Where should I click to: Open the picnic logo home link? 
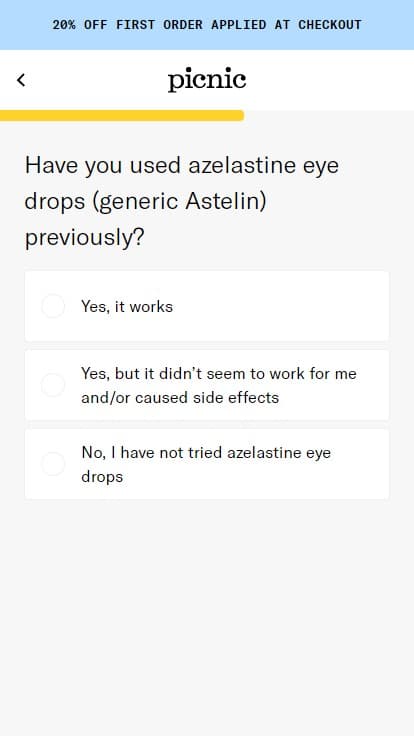coord(207,80)
